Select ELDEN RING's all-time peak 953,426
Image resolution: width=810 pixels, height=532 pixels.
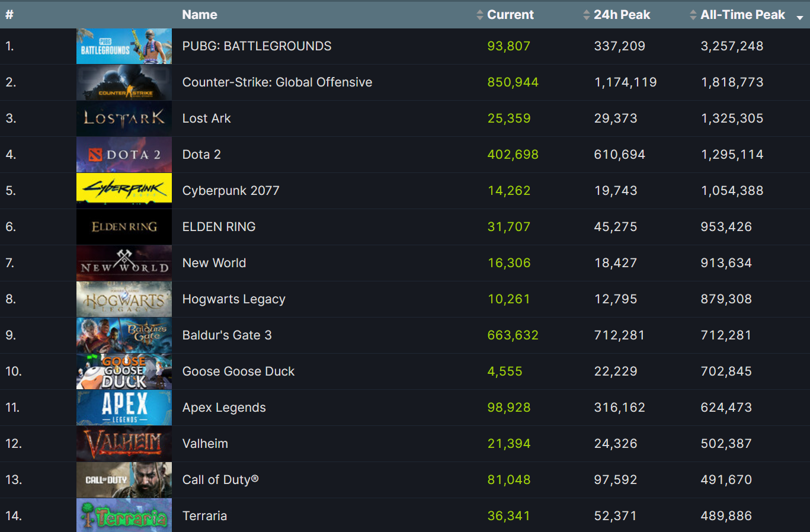click(726, 227)
